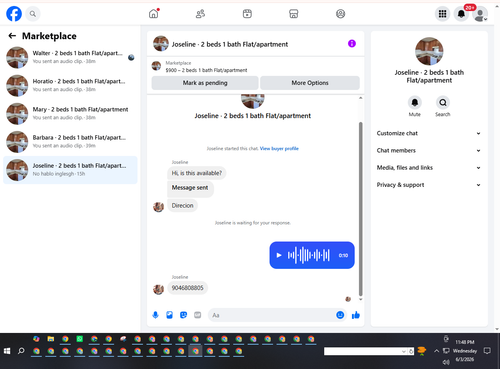The width and height of the screenshot is (500, 369).
Task: Expand Chat members section
Action: [x=429, y=151]
